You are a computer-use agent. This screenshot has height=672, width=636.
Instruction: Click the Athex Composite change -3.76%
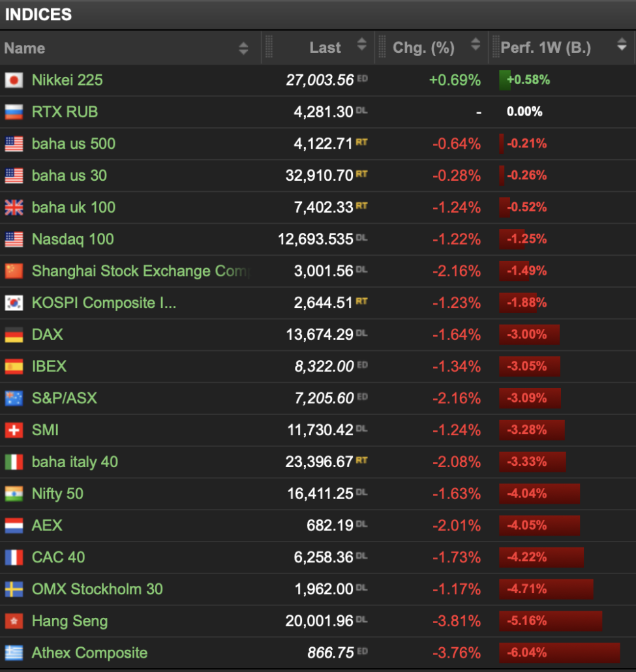pyautogui.click(x=457, y=652)
